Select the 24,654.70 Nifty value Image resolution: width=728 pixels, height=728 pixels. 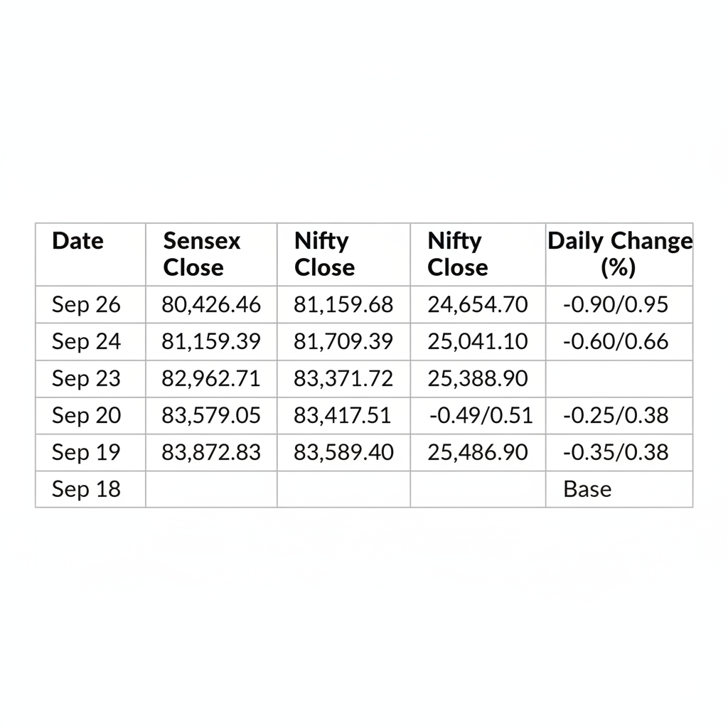(478, 305)
